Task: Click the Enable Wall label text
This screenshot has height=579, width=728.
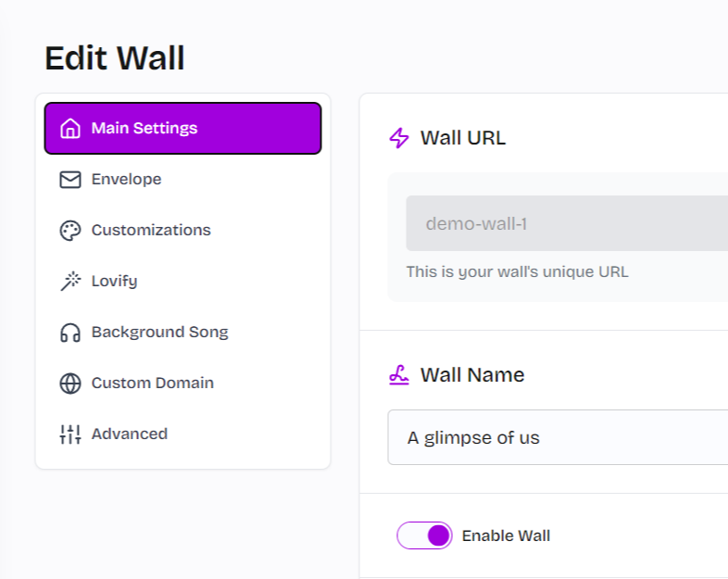Action: (x=506, y=535)
